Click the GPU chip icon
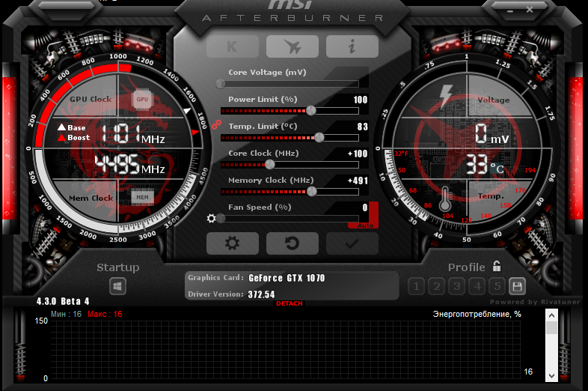Viewport: 588px width, 391px height. [x=142, y=100]
